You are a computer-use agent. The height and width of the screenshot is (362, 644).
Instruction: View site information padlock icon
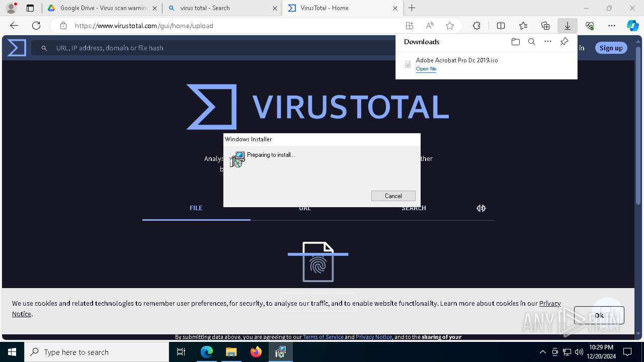[x=63, y=26]
